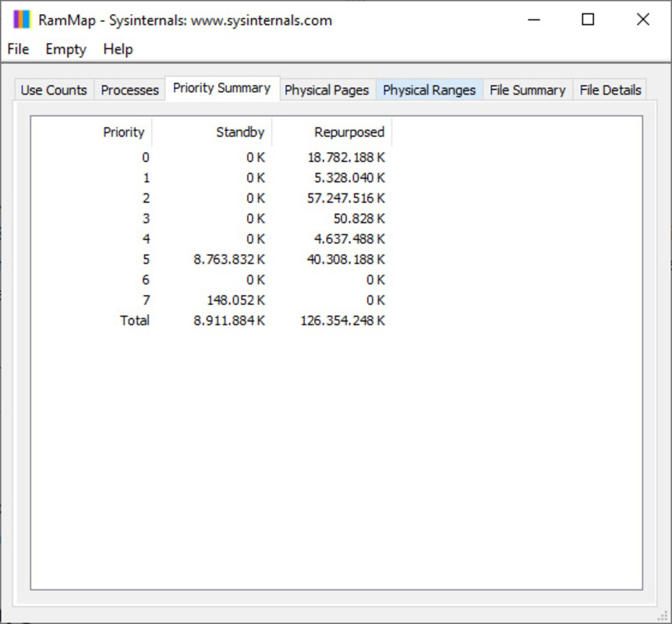Close the RamMap window
Image resolution: width=672 pixels, height=624 pixels.
tap(643, 19)
